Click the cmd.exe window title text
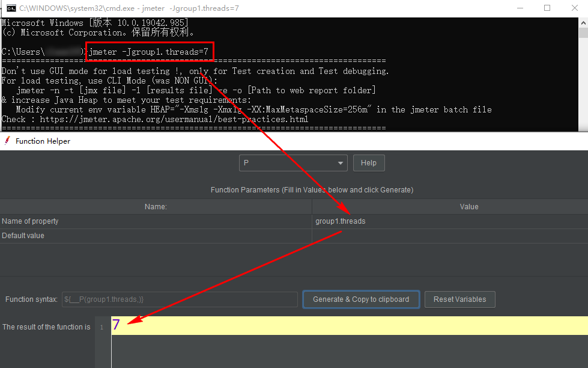 (x=129, y=8)
